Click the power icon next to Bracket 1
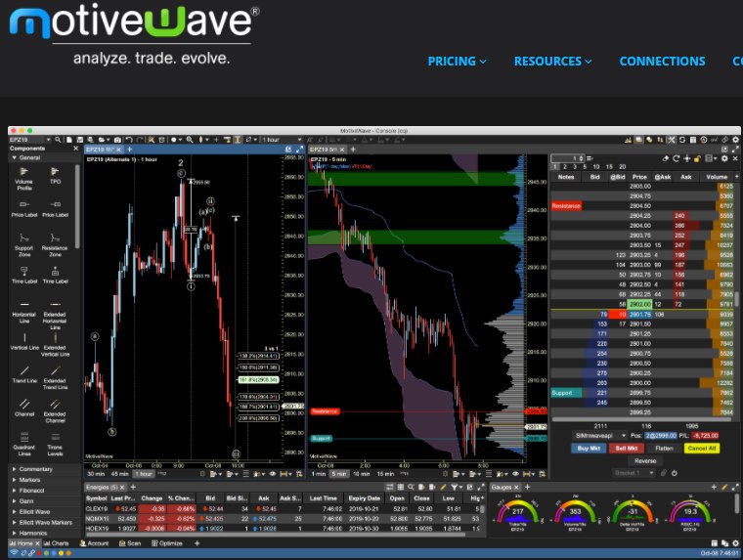This screenshot has height=560, width=743. tap(674, 473)
